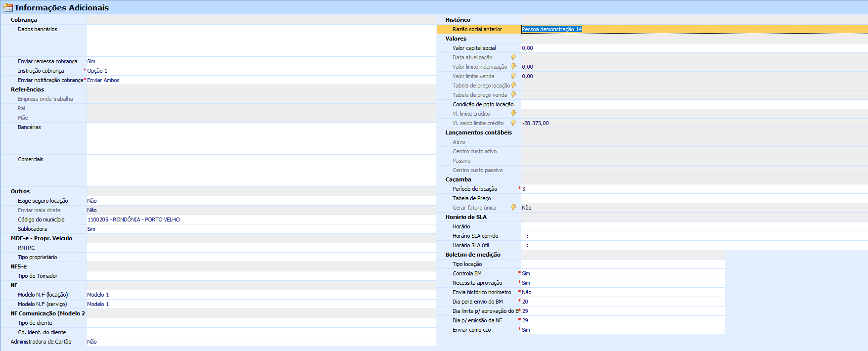Open the Instrução cobrança field with Opção 1
This screenshot has width=868, height=351.
[x=261, y=71]
